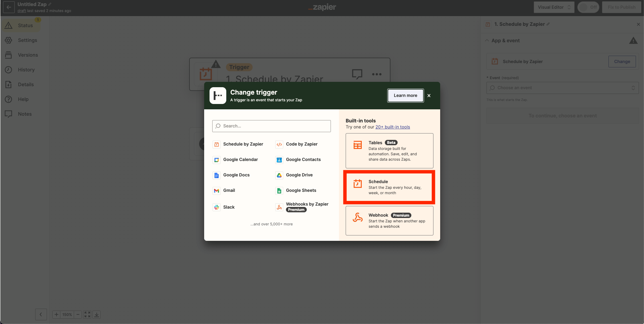Screen dimensions: 644x324
Task: Select Google Drive app
Action: coord(294,175)
